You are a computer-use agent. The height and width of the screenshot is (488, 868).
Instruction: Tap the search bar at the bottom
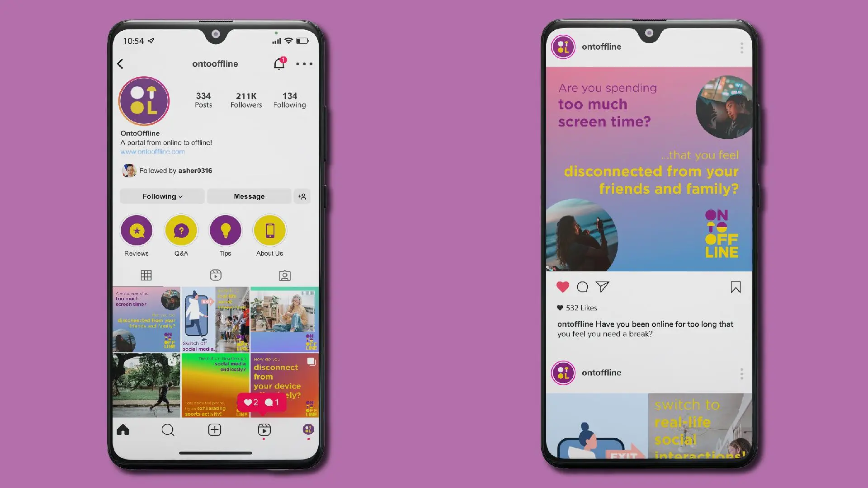click(x=168, y=430)
